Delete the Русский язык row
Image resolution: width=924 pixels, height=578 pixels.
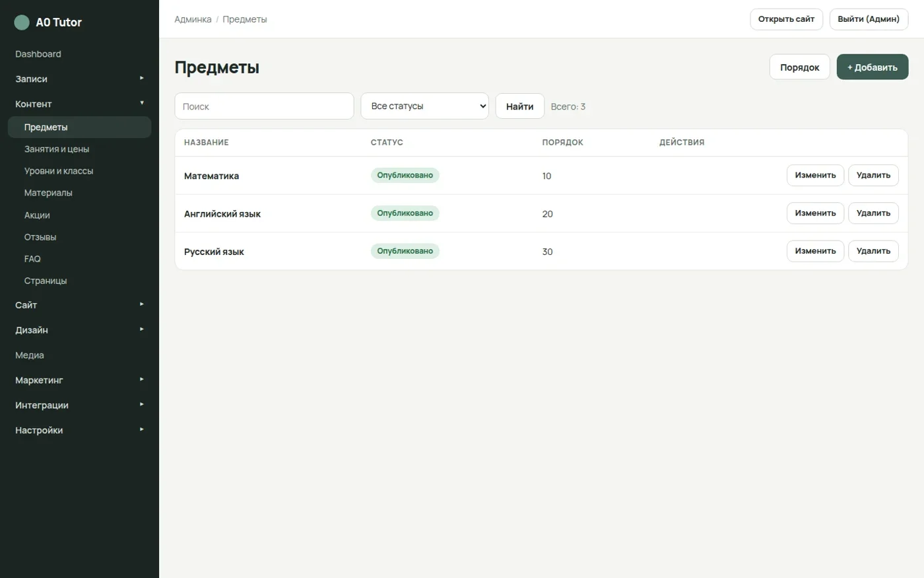coord(873,251)
